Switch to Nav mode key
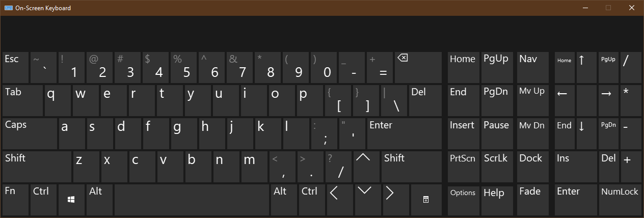644x218 pixels. click(x=533, y=67)
